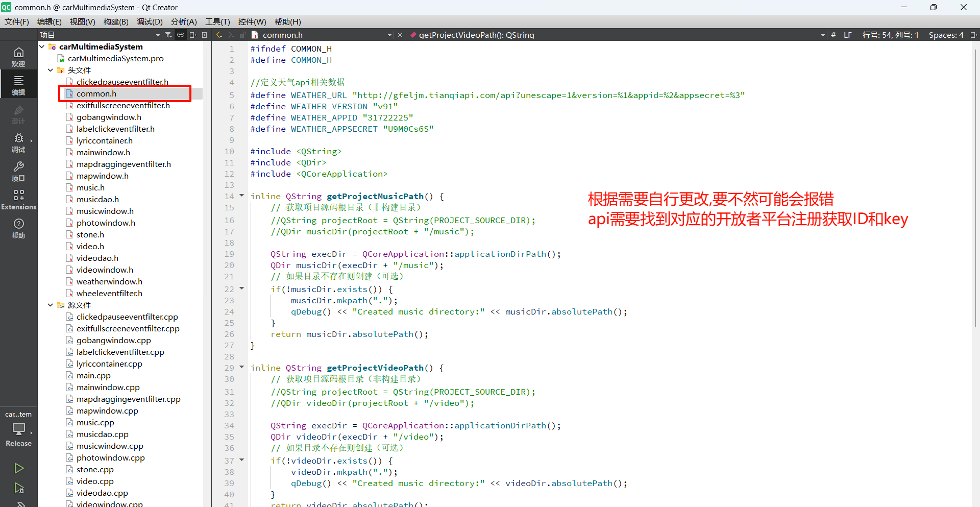Select lyriccontainer.cpp in the tree
980x507 pixels.
[109, 364]
